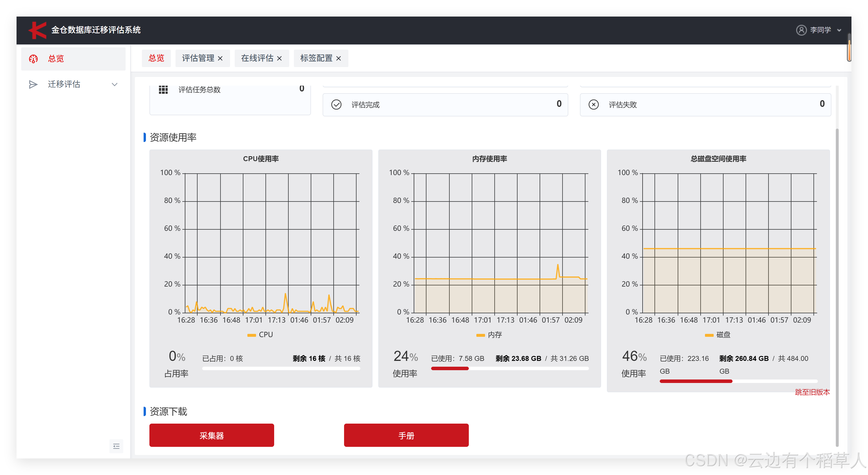The height and width of the screenshot is (475, 868).
Task: Switch to the 在线评估 tab
Action: (257, 58)
